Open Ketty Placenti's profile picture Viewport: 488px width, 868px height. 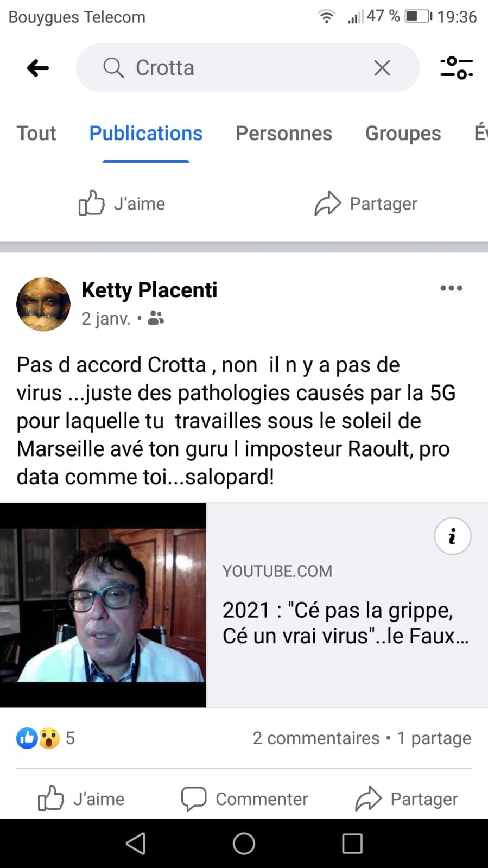pos(43,304)
